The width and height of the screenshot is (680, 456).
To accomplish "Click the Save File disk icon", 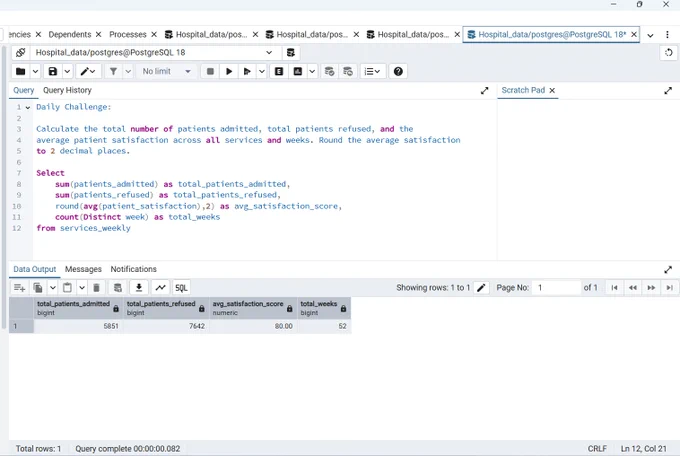I will click(x=52, y=71).
